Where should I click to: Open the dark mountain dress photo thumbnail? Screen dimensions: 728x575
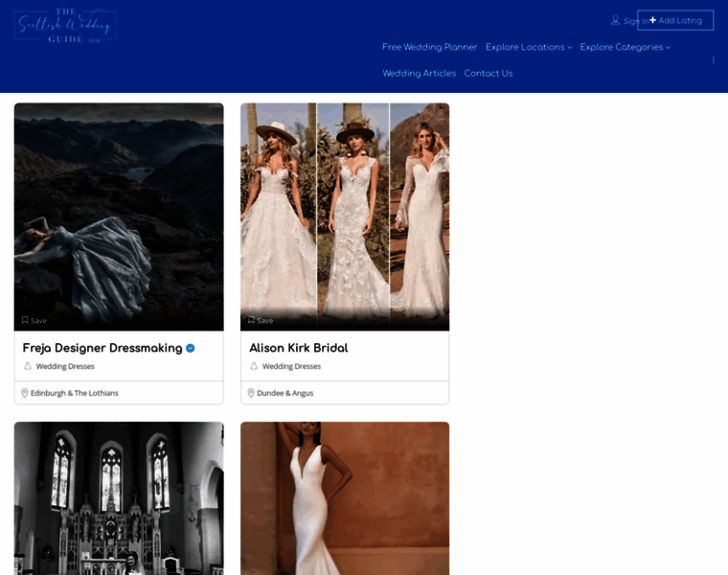pyautogui.click(x=119, y=217)
